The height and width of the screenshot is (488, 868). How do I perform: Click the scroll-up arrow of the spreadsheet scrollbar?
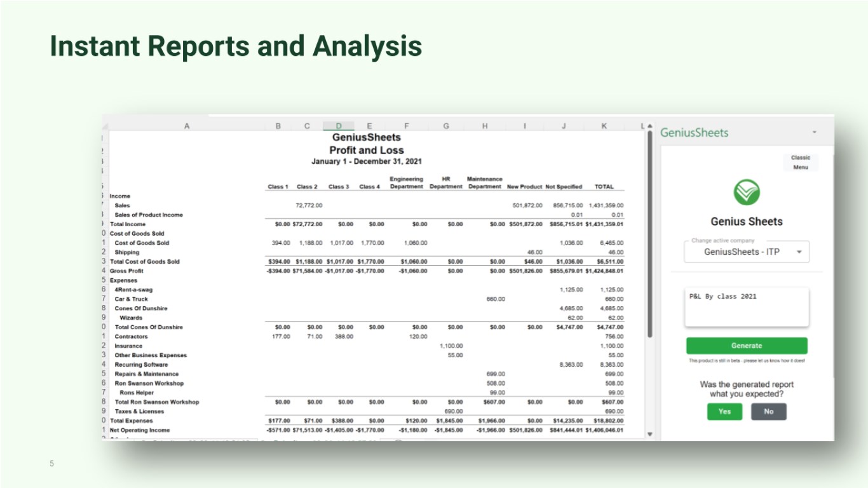point(649,126)
